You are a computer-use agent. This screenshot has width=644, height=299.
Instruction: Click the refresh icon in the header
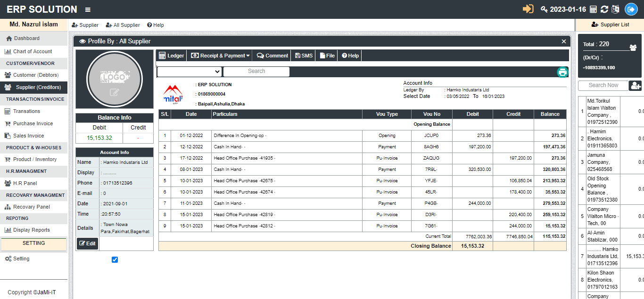[x=604, y=9]
